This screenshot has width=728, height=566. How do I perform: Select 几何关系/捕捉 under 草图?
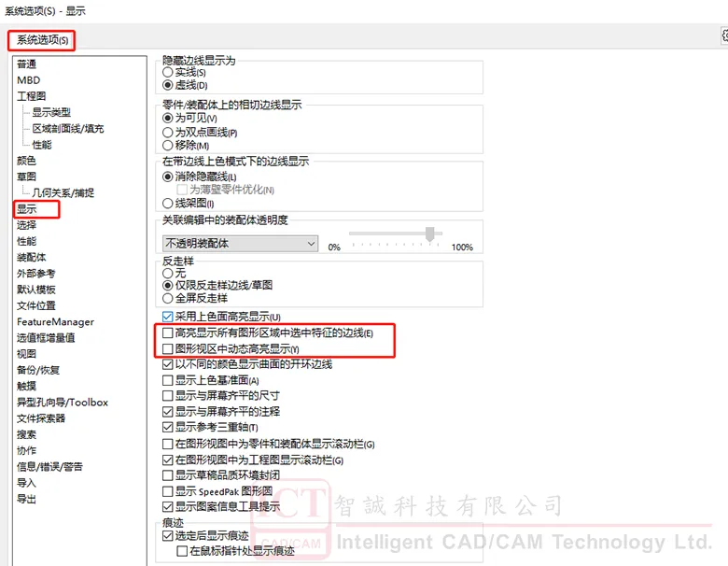point(63,192)
